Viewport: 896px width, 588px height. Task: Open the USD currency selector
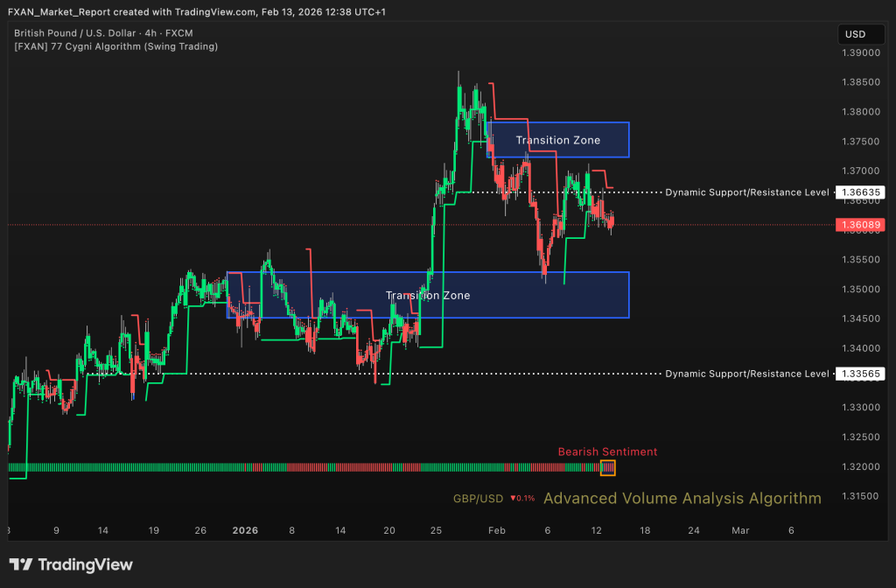point(854,34)
